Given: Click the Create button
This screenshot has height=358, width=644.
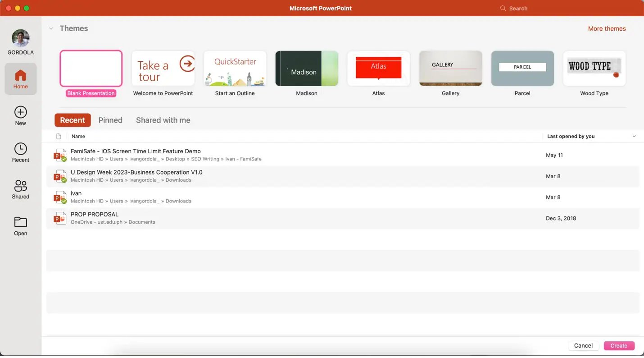Looking at the screenshot, I should point(619,346).
